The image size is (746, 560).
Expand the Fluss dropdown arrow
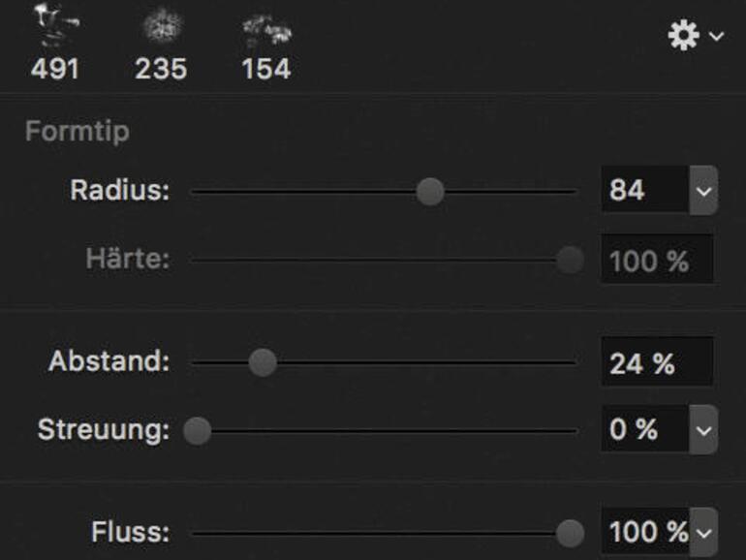(703, 532)
